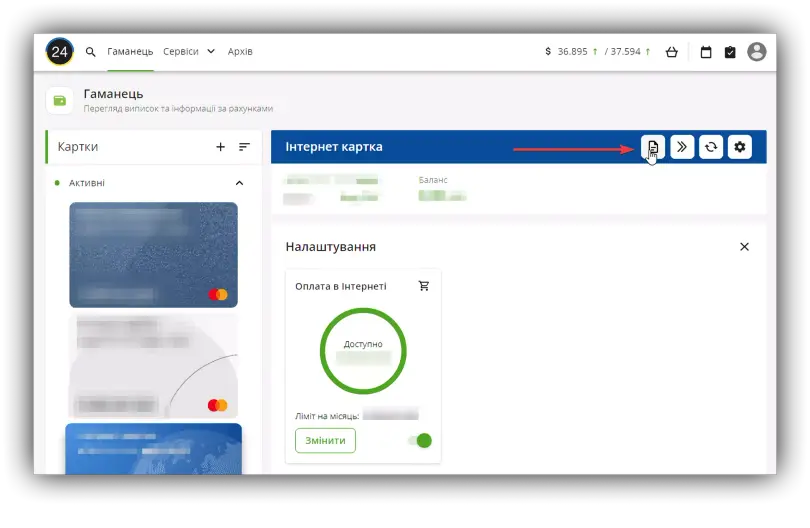Click the user profile avatar
This screenshot has height=528, width=810.
pos(757,51)
